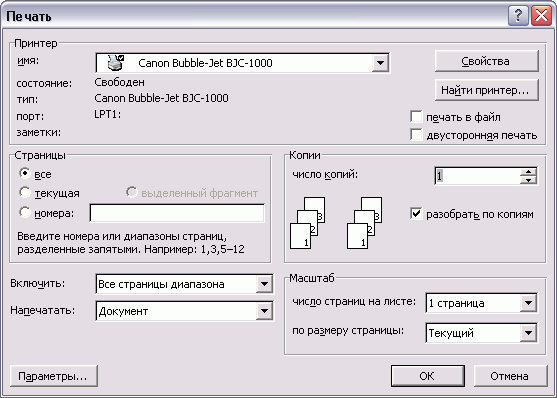Screen dimensions: 557x398
Task: Open the "Напечатать" Документ dropdown
Action: [264, 311]
